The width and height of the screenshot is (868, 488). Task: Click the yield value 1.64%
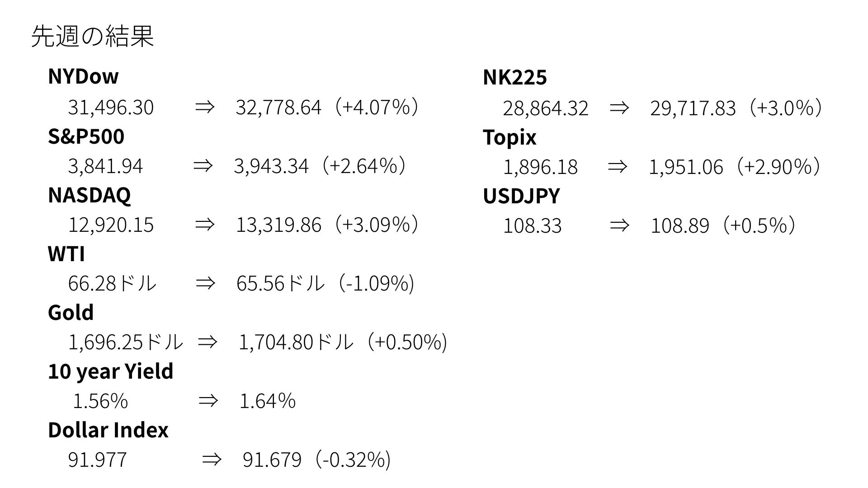[268, 401]
